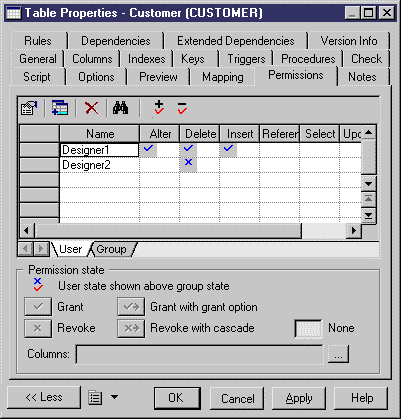The width and height of the screenshot is (401, 419).
Task: Click the revoke all minus-check icon
Action: tap(182, 108)
